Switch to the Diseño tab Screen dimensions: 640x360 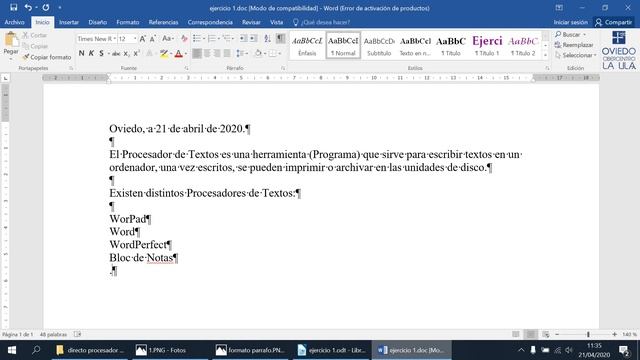point(98,22)
